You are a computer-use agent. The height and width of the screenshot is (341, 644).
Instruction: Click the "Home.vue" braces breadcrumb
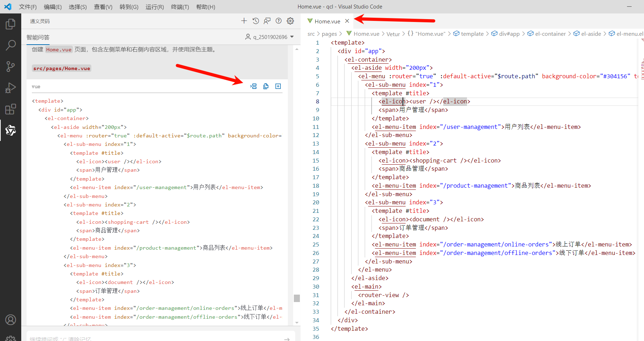tap(426, 34)
